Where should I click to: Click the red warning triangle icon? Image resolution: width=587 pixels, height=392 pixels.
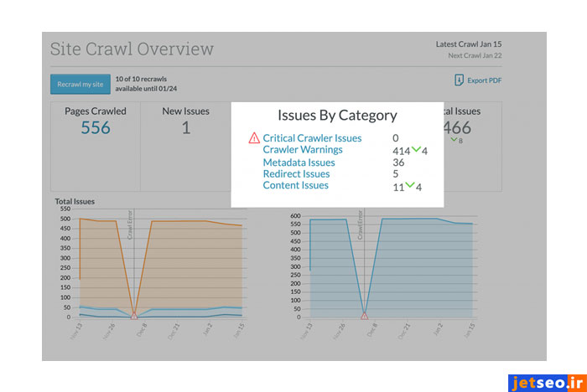(254, 138)
